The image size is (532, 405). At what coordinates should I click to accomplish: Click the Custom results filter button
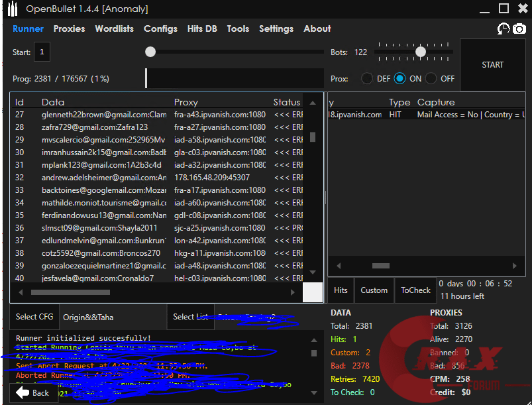(374, 290)
